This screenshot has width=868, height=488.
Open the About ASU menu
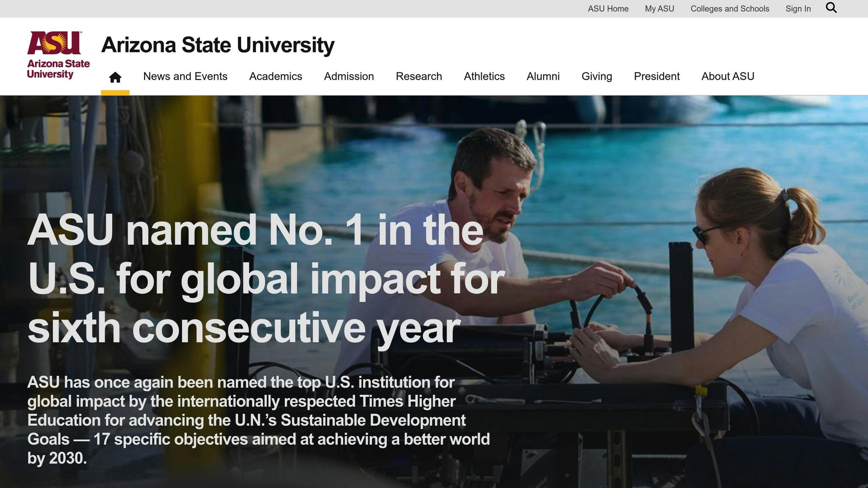click(x=727, y=77)
